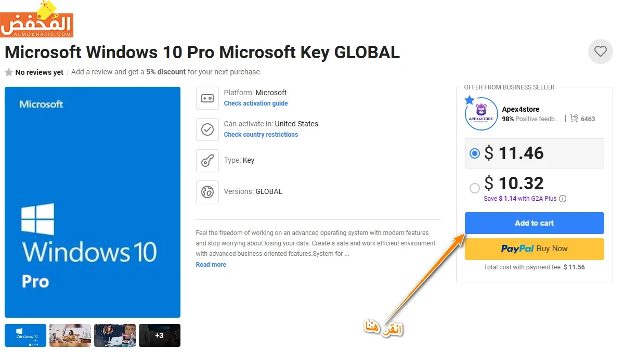
Task: Expand description with Read more
Action: [211, 265]
